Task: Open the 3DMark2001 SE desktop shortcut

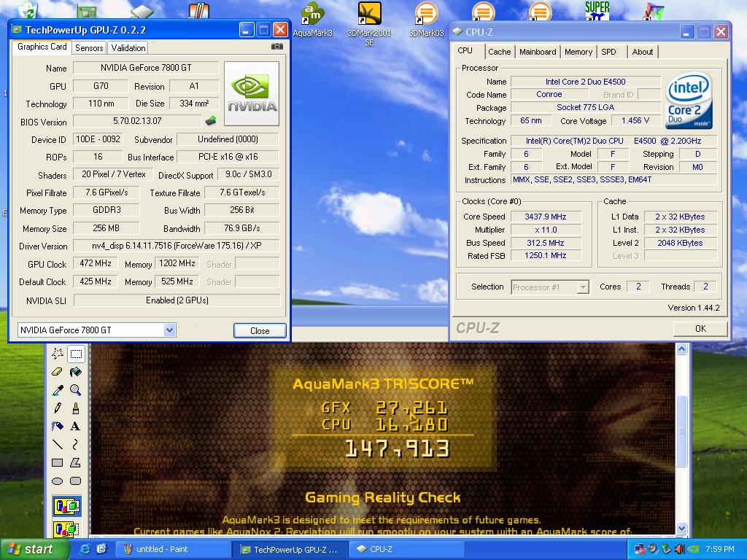Action: coord(369,24)
